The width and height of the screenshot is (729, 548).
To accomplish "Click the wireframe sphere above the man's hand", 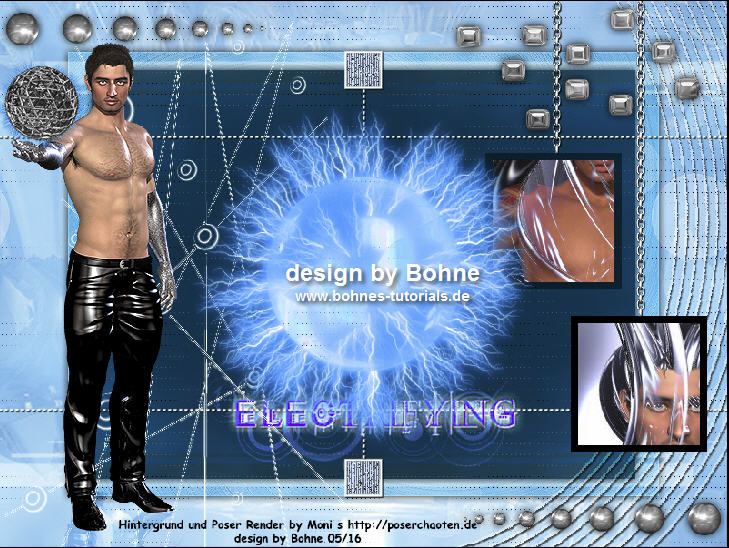I will point(41,102).
